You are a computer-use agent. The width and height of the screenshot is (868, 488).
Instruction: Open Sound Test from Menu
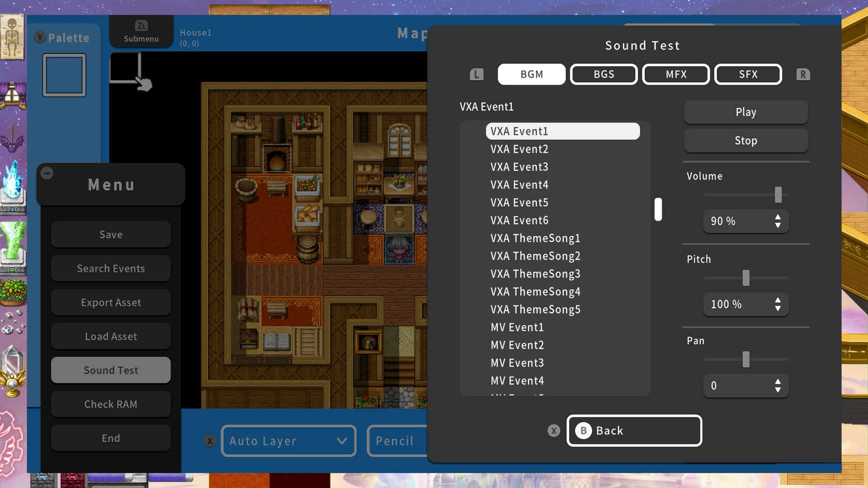111,370
